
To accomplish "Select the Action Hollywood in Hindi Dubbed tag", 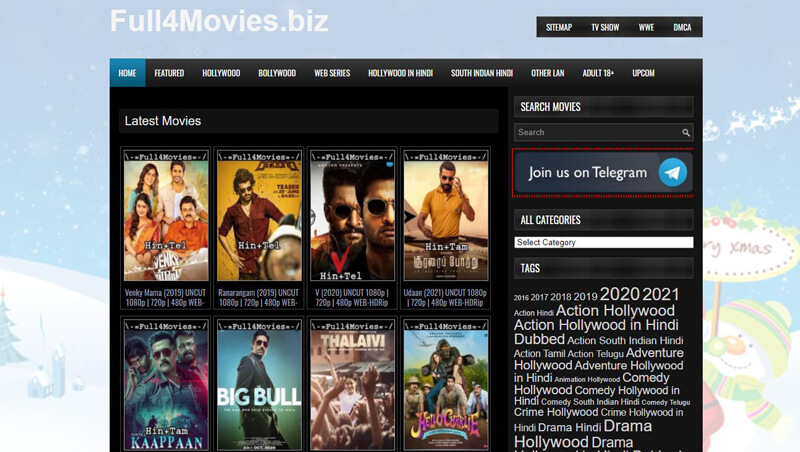I will coord(596,332).
